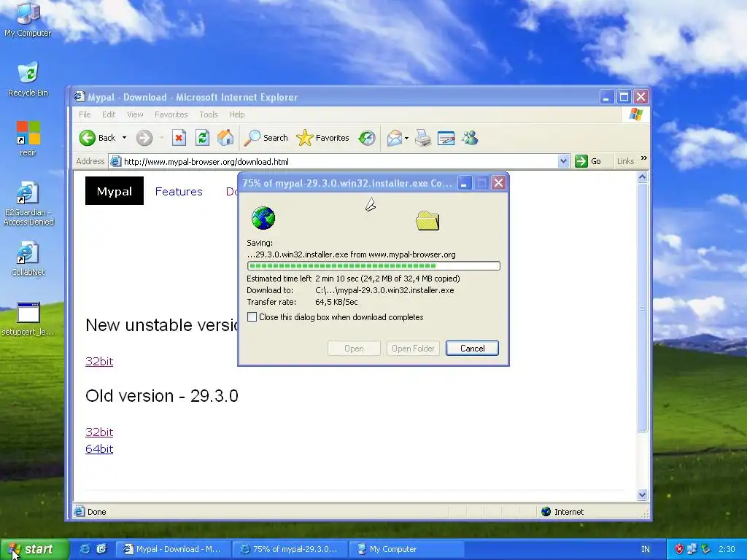The image size is (747, 560).
Task: Open the Tools menu
Action: tap(208, 114)
